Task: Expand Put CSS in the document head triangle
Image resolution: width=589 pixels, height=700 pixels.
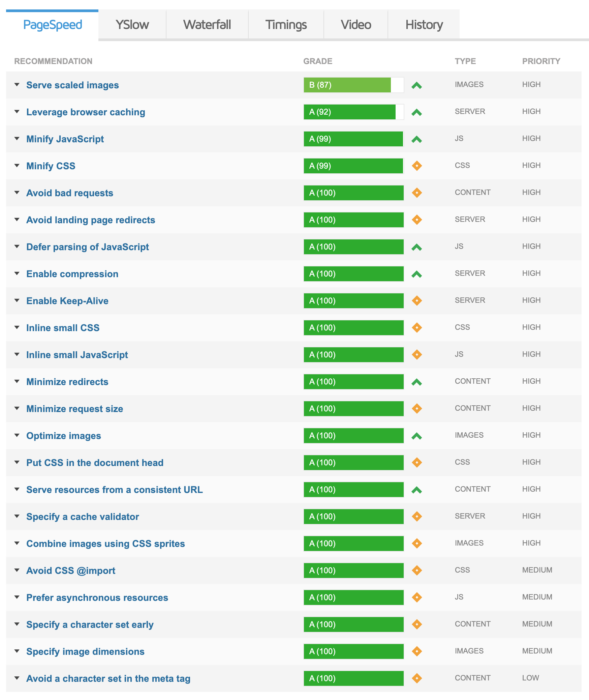Action: 17,462
